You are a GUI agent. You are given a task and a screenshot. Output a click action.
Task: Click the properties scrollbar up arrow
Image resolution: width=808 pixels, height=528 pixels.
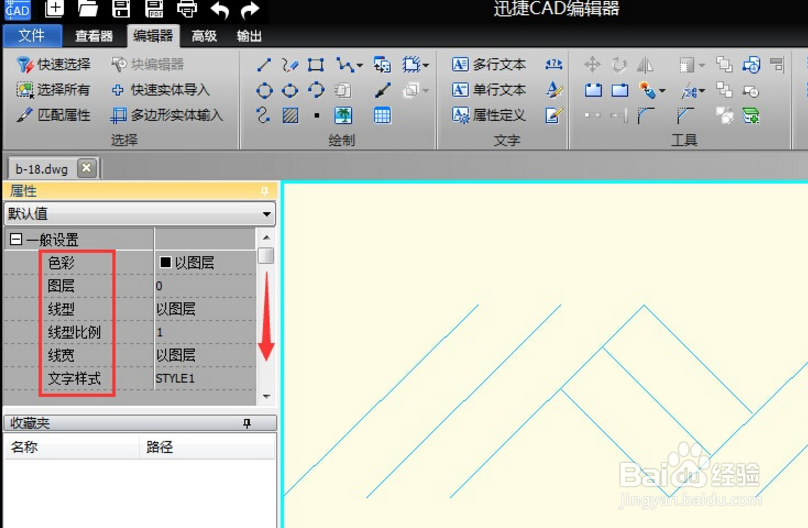(266, 237)
